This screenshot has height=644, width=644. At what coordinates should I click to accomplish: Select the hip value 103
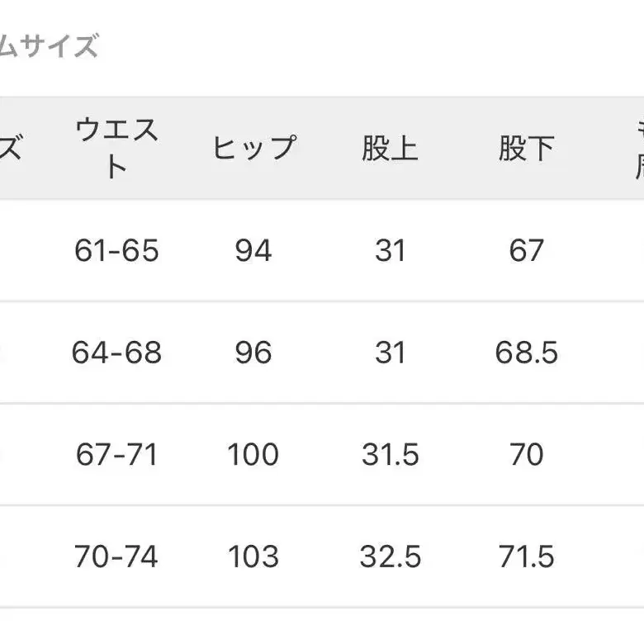253,557
